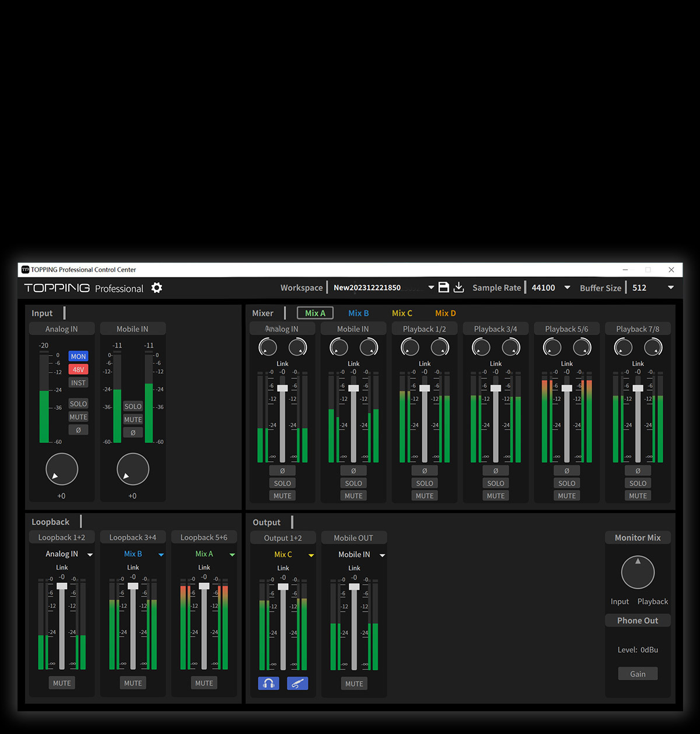Image resolution: width=700 pixels, height=734 pixels.
Task: Switch to the Mix B tab
Action: click(358, 313)
